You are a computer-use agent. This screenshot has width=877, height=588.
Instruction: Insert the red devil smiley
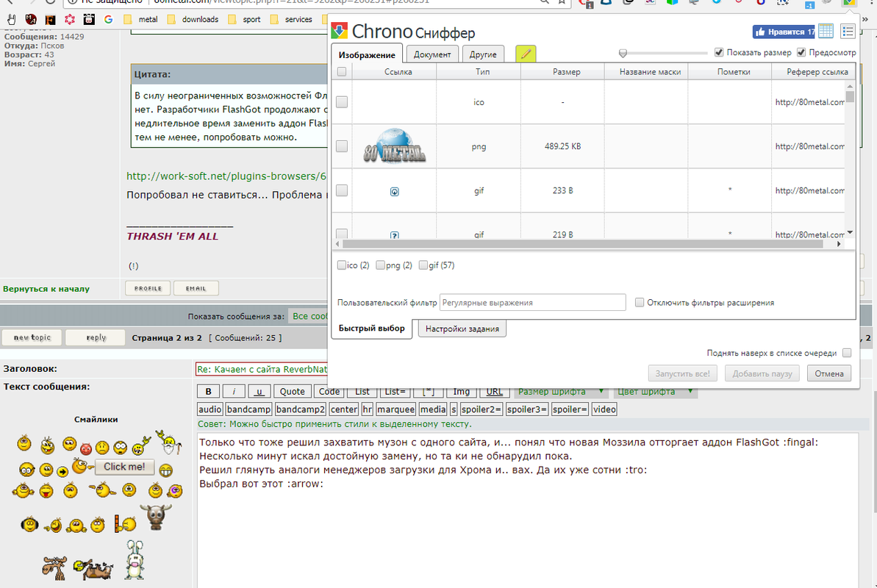[85, 448]
